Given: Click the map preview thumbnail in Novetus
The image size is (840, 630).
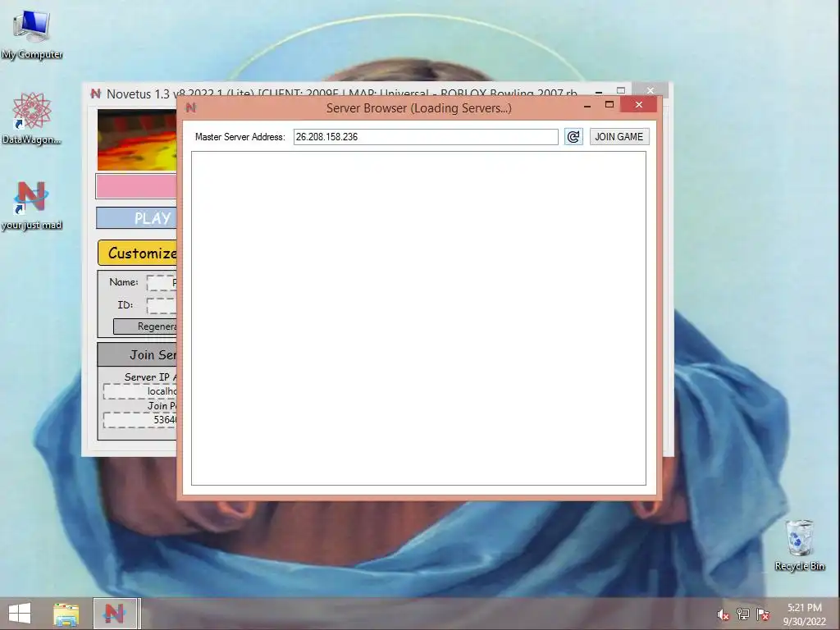Looking at the screenshot, I should [x=137, y=140].
